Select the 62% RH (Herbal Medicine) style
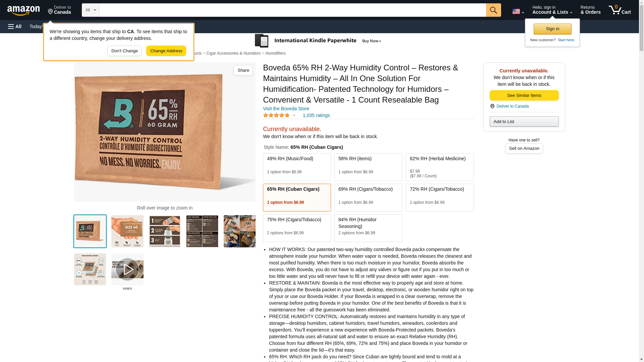The width and height of the screenshot is (644, 362). [x=440, y=167]
